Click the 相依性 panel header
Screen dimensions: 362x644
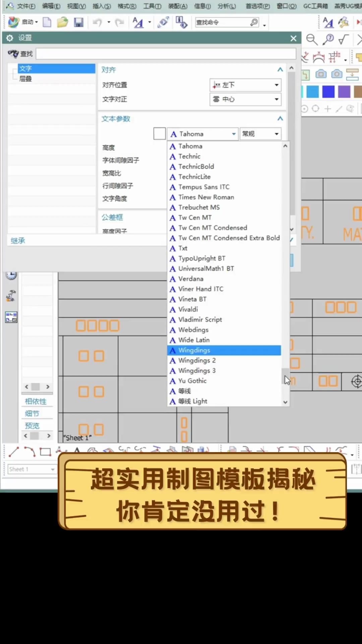pos(36,401)
